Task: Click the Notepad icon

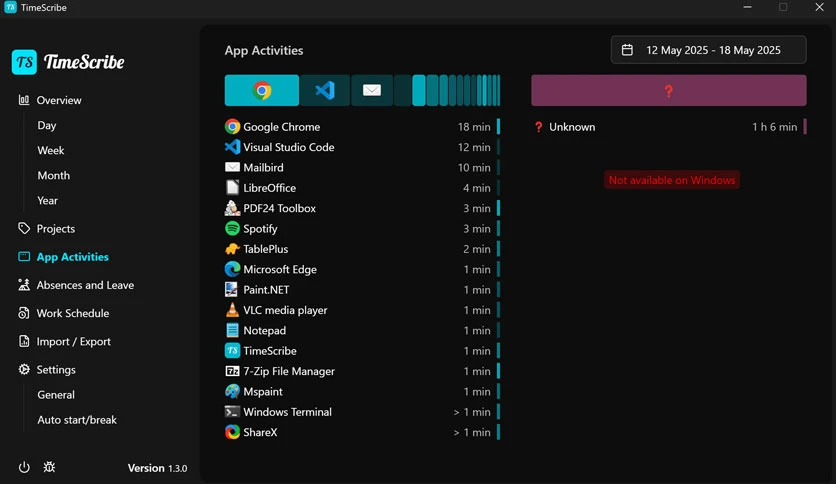Action: (232, 330)
